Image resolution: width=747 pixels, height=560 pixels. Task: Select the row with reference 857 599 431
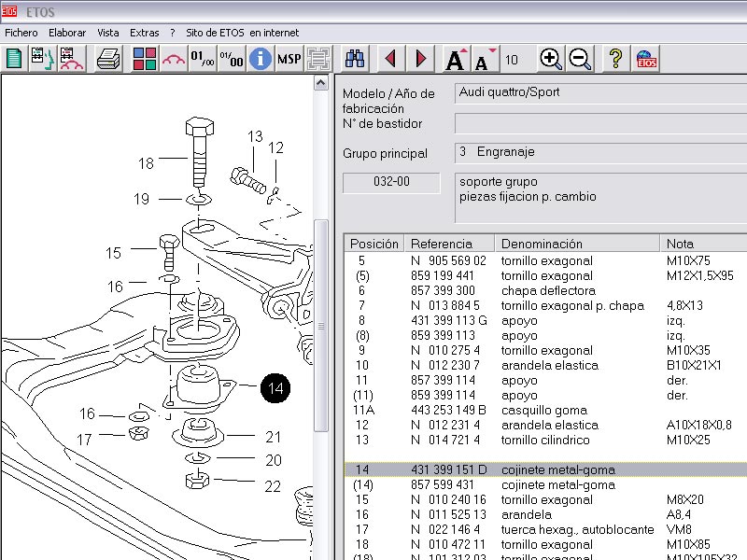coord(545,484)
